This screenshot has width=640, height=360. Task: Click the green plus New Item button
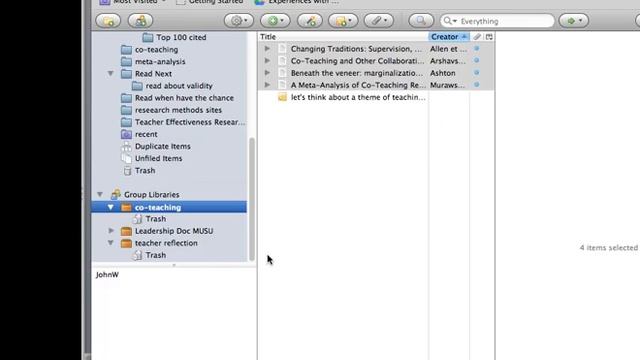coord(275,20)
